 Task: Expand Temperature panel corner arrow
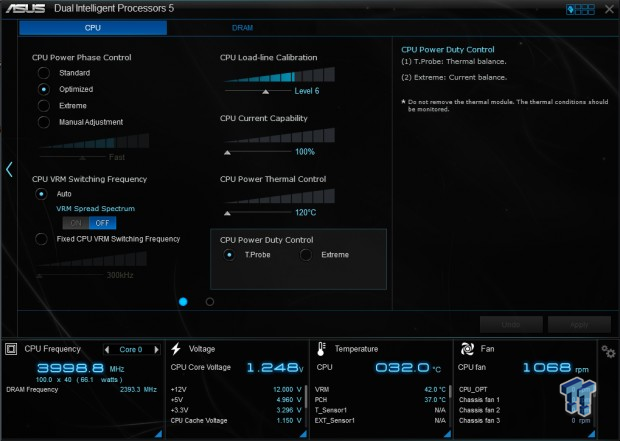click(447, 434)
